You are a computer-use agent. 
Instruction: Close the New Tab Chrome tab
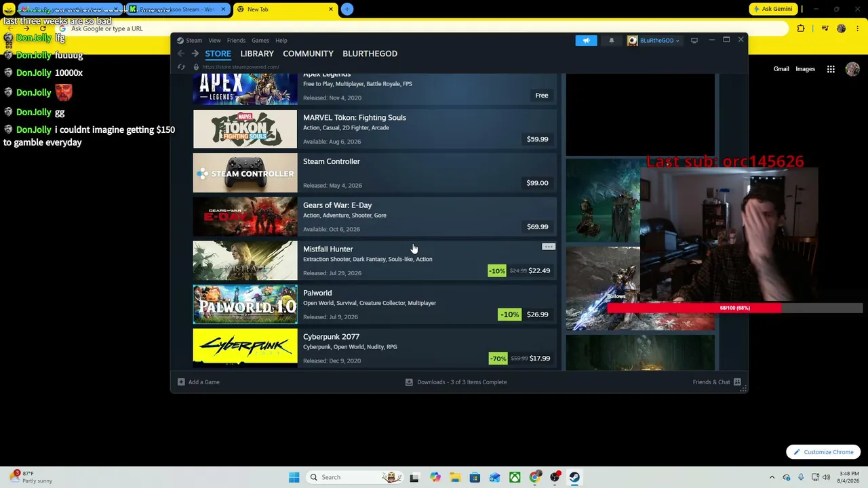[x=331, y=9]
